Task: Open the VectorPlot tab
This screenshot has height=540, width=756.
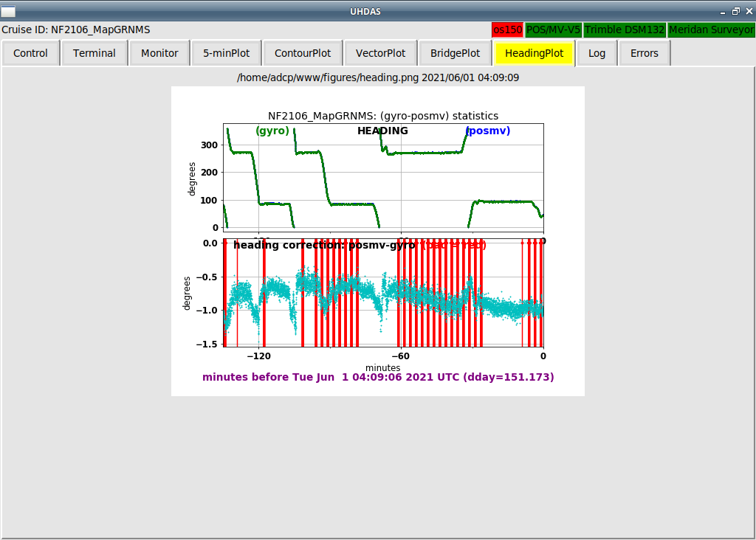Action: tap(380, 53)
